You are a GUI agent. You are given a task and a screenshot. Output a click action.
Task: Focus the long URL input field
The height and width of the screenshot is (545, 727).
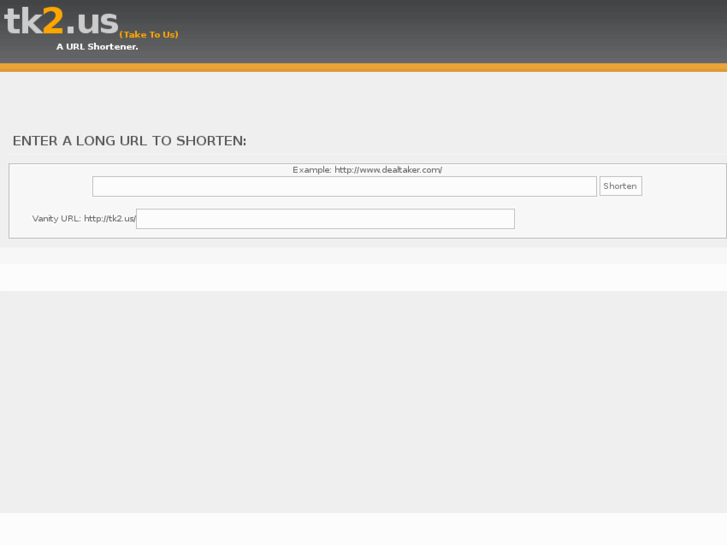(344, 186)
